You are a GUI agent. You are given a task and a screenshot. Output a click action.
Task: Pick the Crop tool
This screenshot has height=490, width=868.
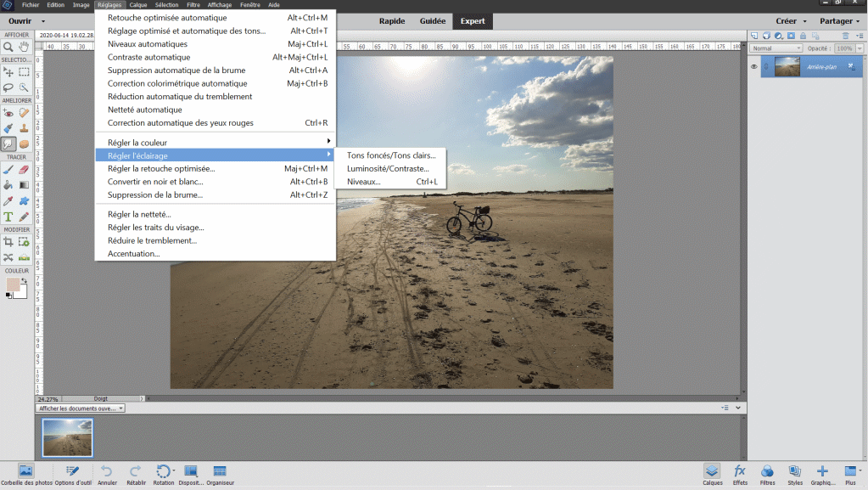8,242
